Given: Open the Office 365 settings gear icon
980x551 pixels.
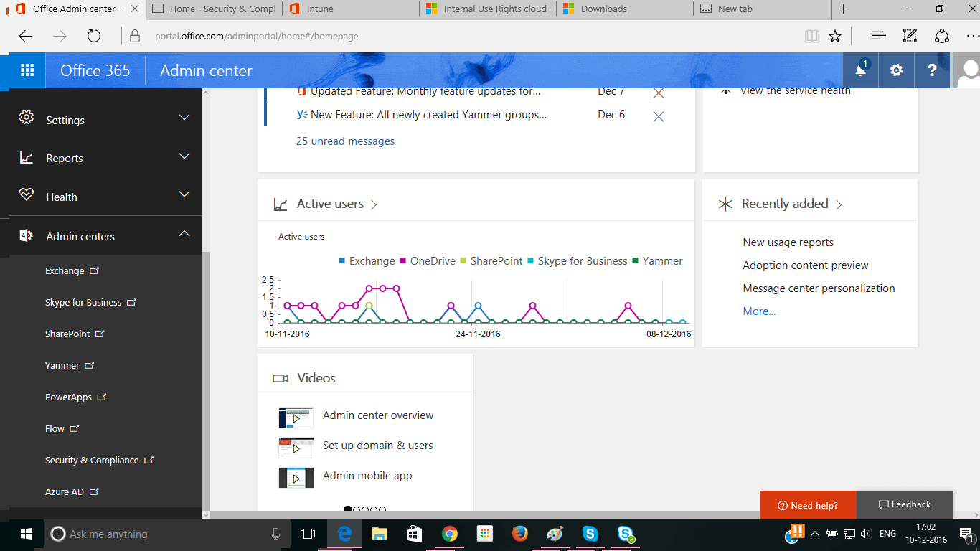Looking at the screenshot, I should 896,70.
